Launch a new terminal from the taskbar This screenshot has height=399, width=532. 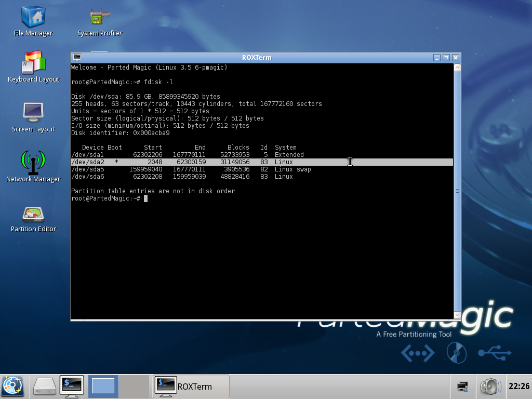pos(72,387)
